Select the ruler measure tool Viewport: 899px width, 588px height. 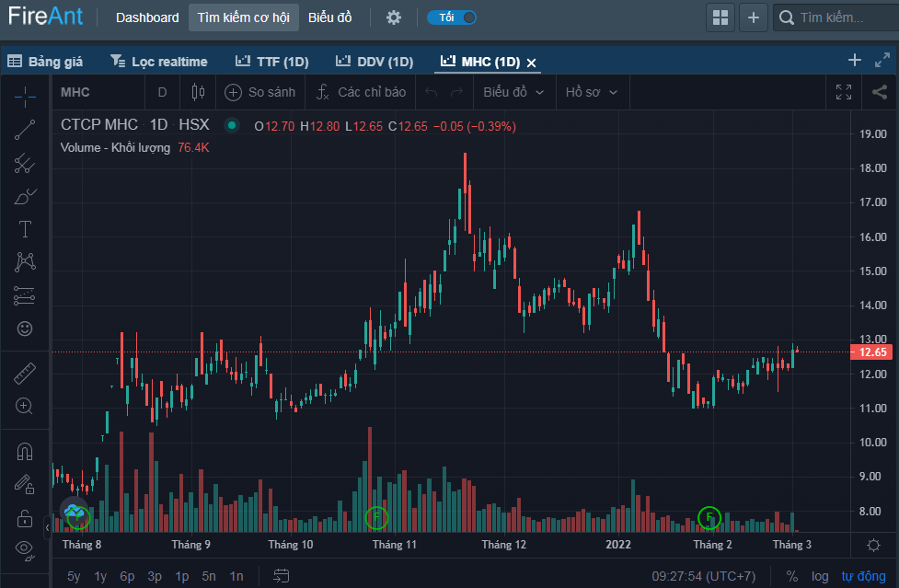tap(25, 374)
